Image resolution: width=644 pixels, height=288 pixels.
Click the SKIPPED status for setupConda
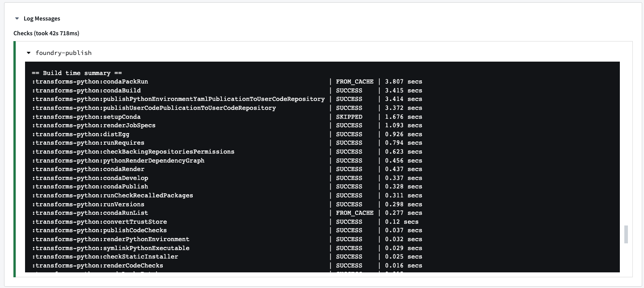pos(349,117)
